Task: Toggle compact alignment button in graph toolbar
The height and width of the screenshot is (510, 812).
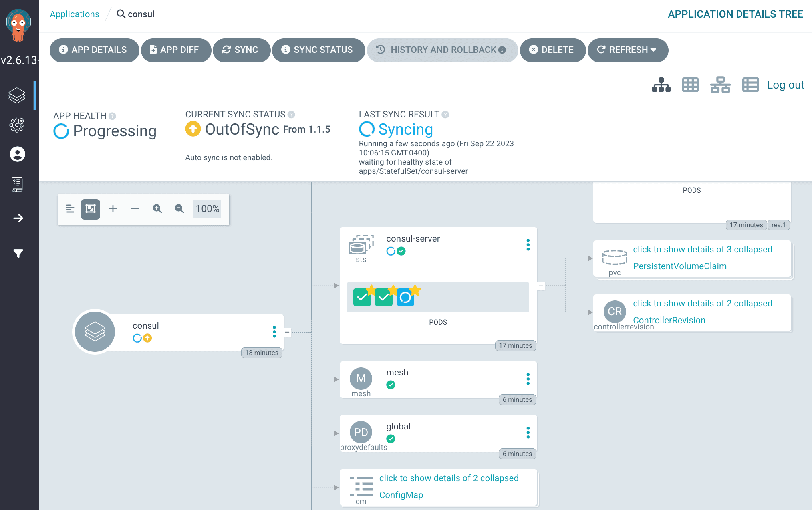Action: (x=70, y=209)
